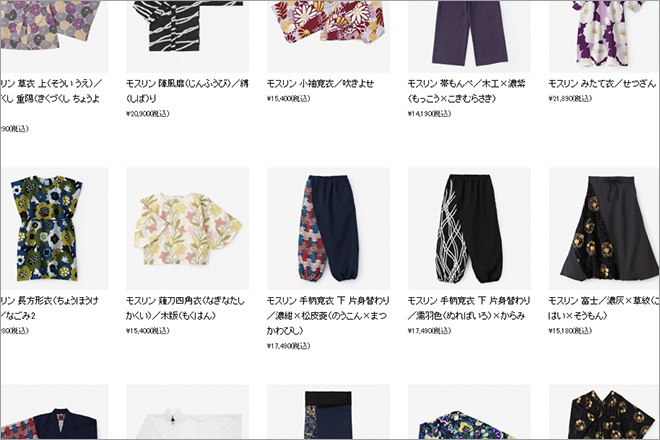This screenshot has height=440, width=660.
Task: Open モスリン 富士／濃灰×草紋 product link
Action: (604, 308)
